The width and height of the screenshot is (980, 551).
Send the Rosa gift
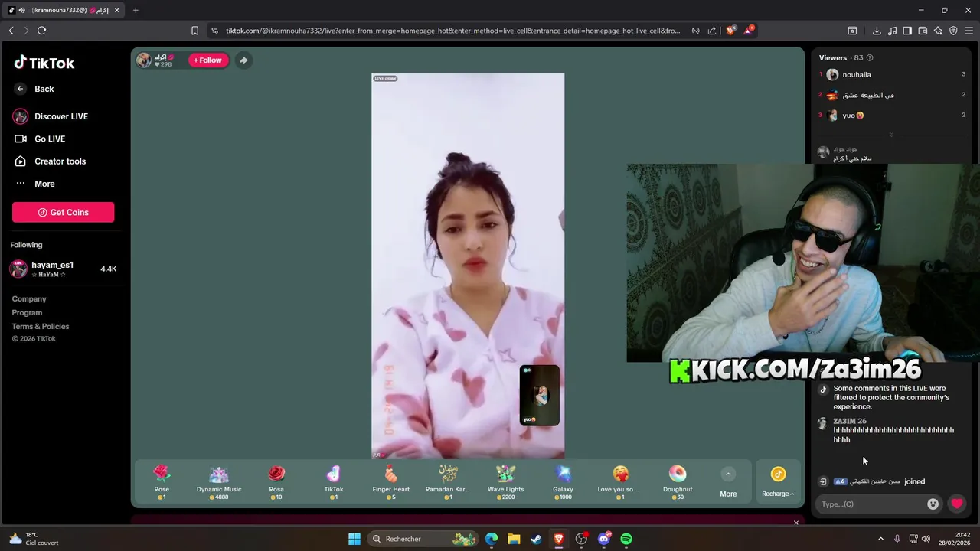click(x=276, y=482)
